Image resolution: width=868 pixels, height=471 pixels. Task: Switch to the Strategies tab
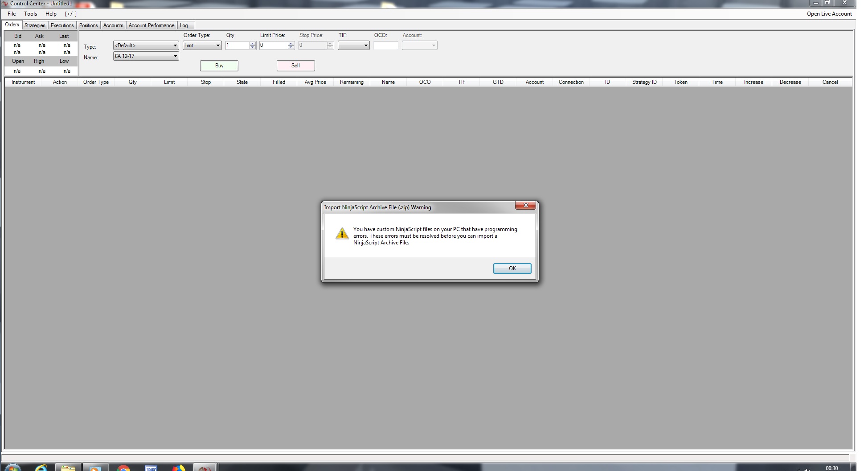35,25
